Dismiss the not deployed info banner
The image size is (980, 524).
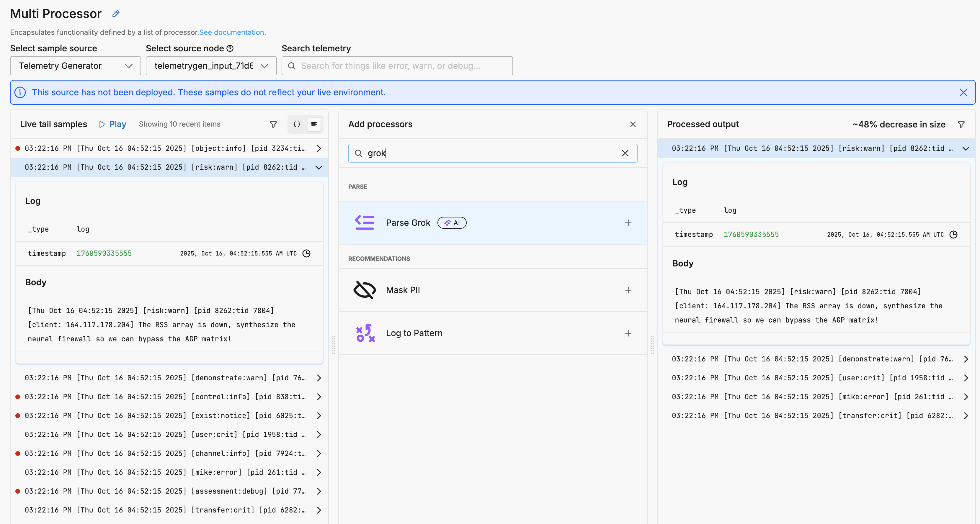point(963,92)
